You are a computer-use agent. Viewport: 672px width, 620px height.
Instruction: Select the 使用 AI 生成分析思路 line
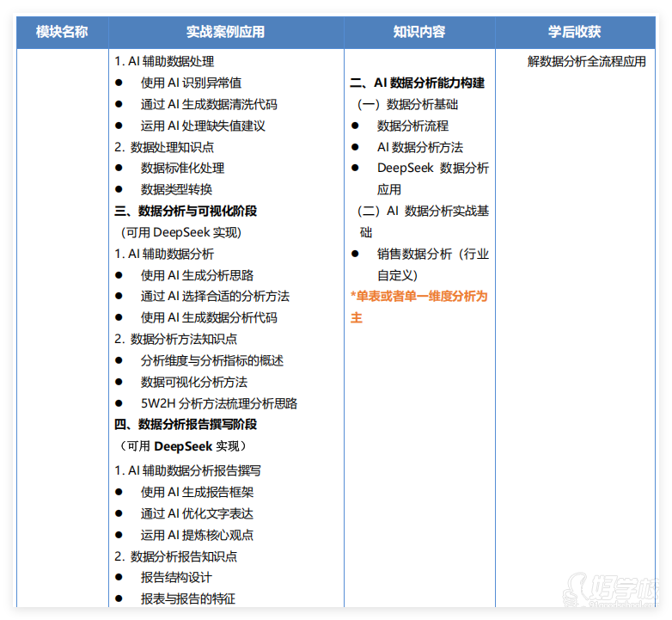pos(197,275)
